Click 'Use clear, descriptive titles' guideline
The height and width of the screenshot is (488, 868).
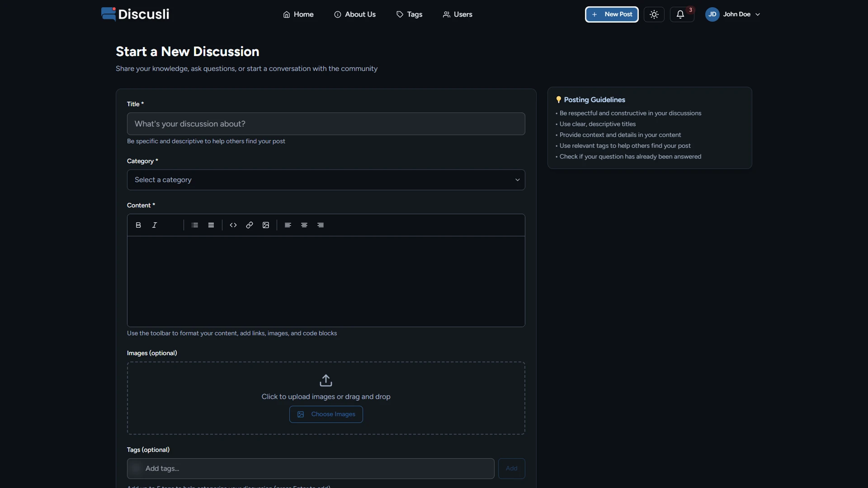598,124
